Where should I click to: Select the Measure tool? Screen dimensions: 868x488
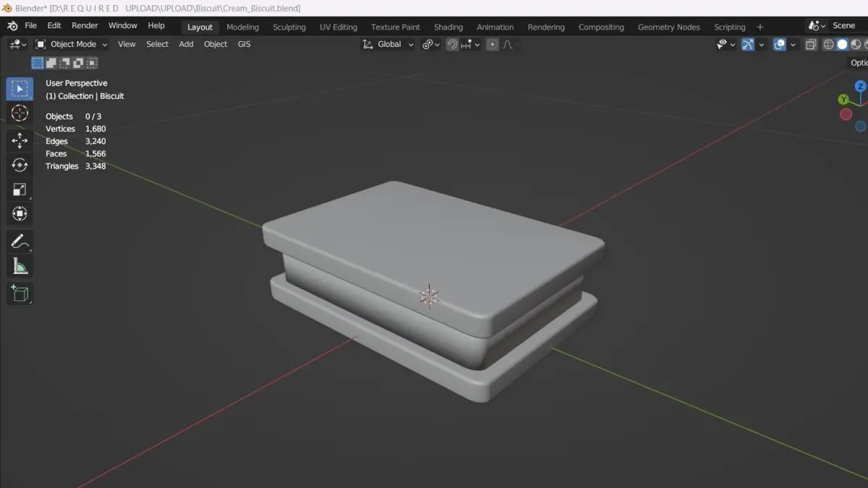[20, 266]
